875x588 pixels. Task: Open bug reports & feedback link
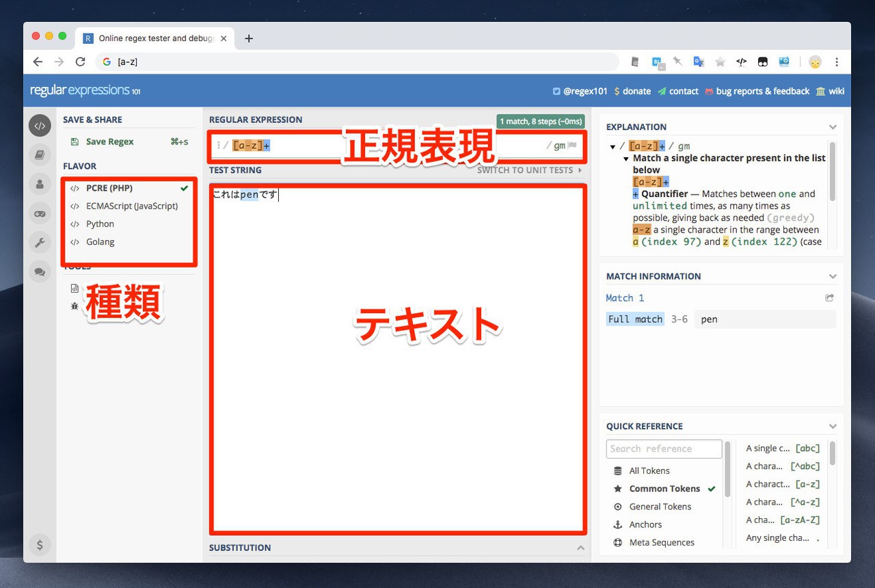point(757,91)
